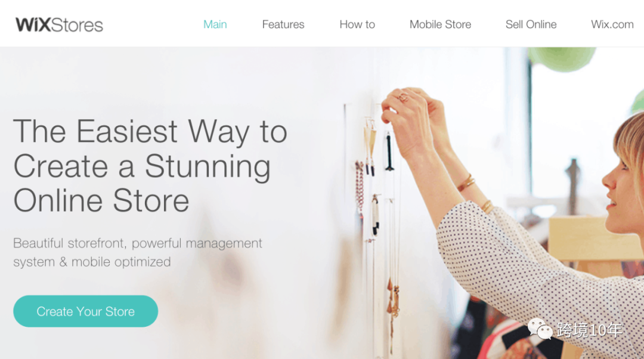Click the gold bracelet on her wrist

coord(466,183)
